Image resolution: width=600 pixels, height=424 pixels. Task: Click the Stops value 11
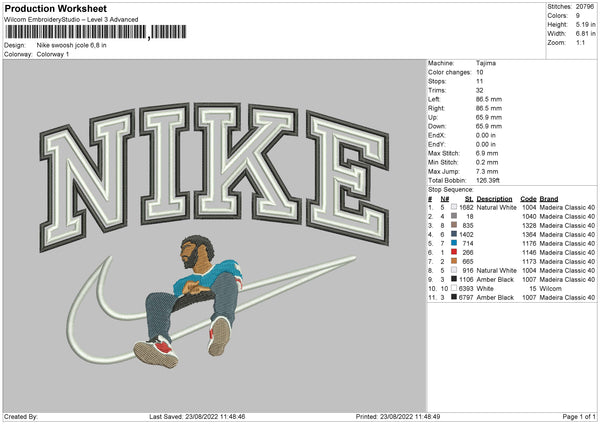[479, 81]
